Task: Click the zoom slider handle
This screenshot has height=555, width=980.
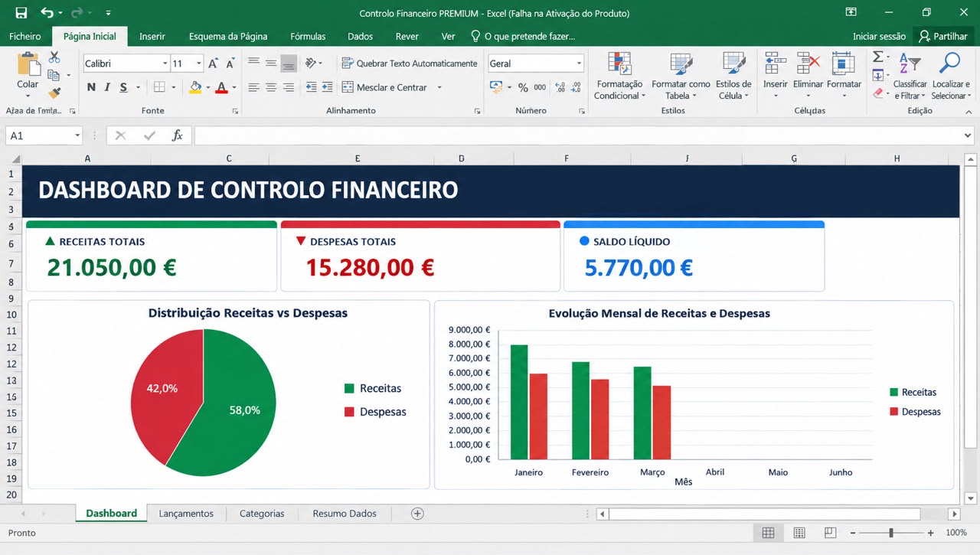Action: [891, 533]
